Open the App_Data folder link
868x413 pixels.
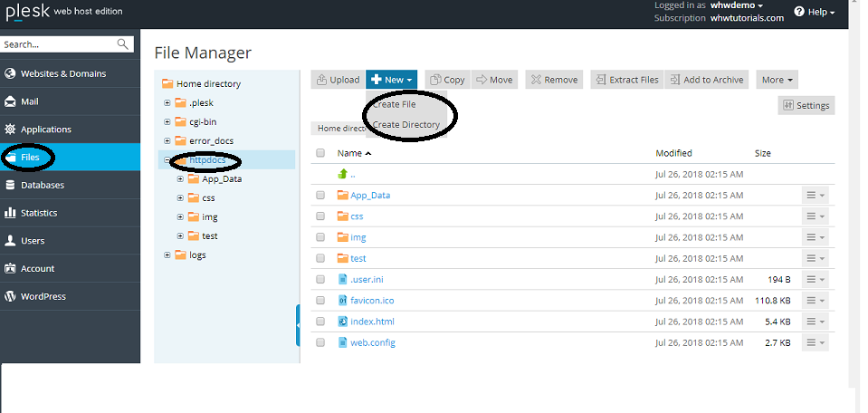click(x=370, y=195)
